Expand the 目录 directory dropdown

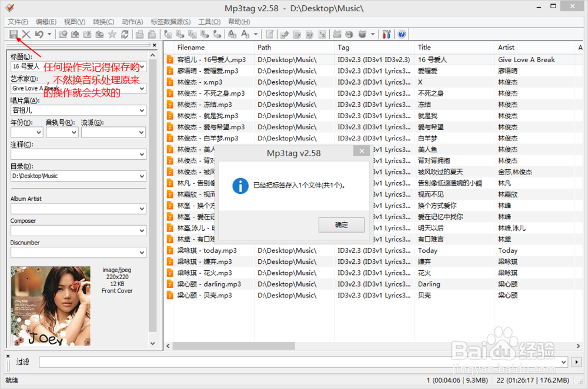pyautogui.click(x=142, y=176)
